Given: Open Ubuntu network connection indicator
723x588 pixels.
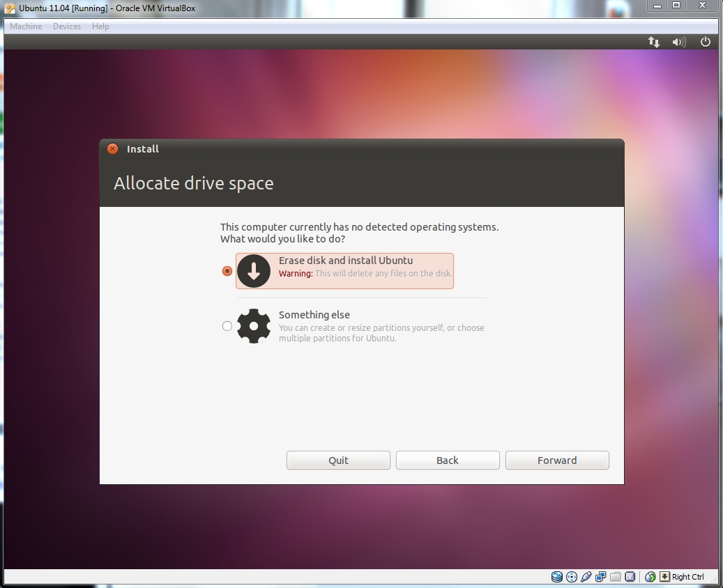Looking at the screenshot, I should 654,42.
